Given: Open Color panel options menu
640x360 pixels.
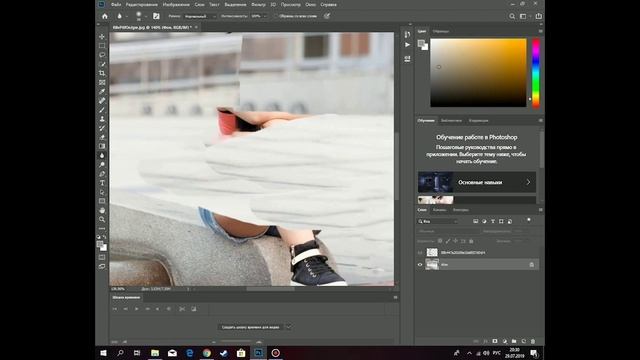Looking at the screenshot, I should 540,31.
